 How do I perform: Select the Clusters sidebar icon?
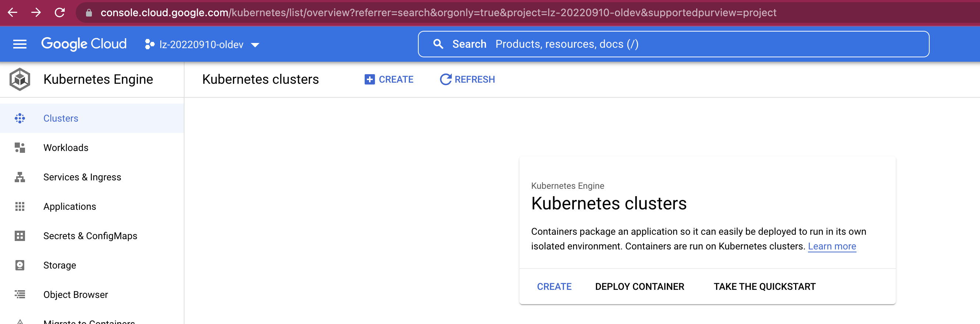[20, 118]
